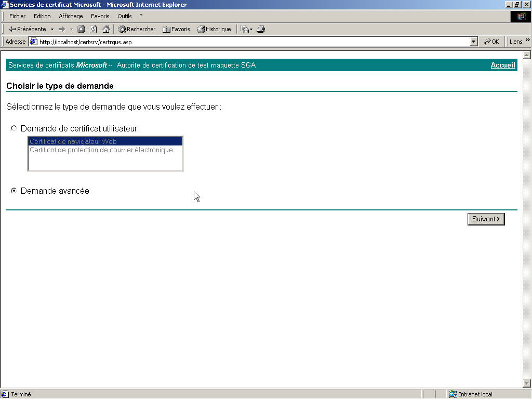Minimize the Internet Explorer window
This screenshot has width=532, height=399.
click(509, 5)
